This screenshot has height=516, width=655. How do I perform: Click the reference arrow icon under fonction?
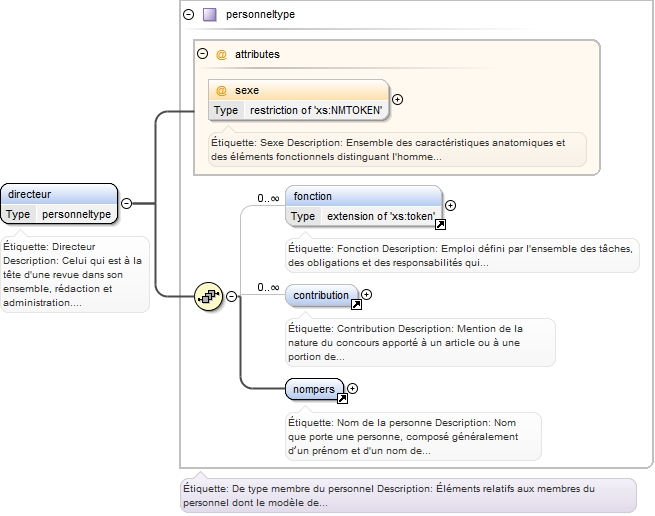(440, 224)
